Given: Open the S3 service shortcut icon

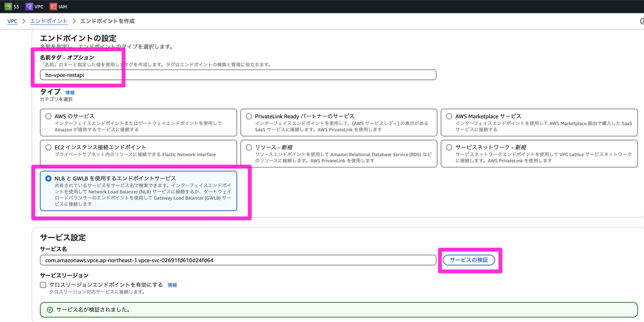Looking at the screenshot, I should 8,6.
